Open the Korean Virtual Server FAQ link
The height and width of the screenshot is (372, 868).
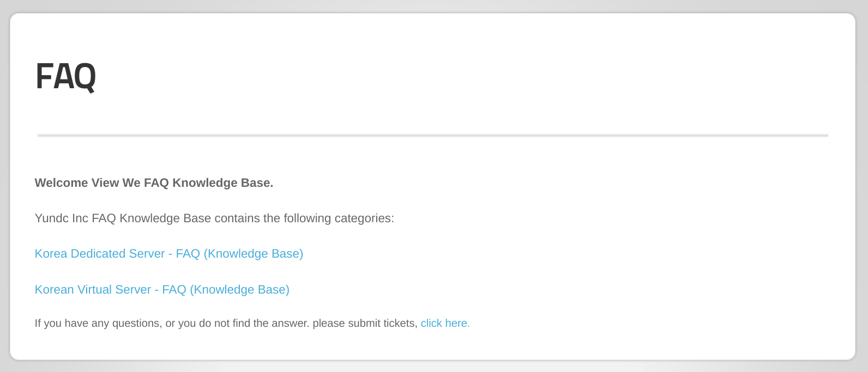(x=162, y=290)
